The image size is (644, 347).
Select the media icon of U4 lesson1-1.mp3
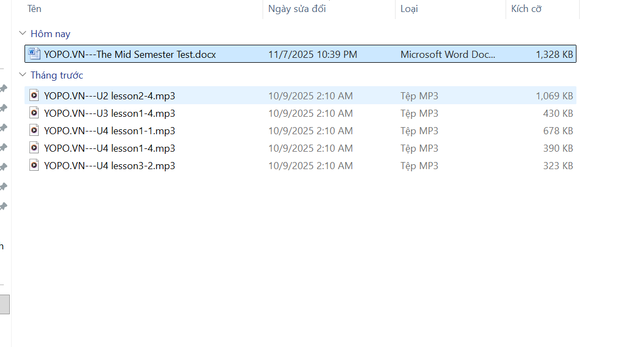34,130
